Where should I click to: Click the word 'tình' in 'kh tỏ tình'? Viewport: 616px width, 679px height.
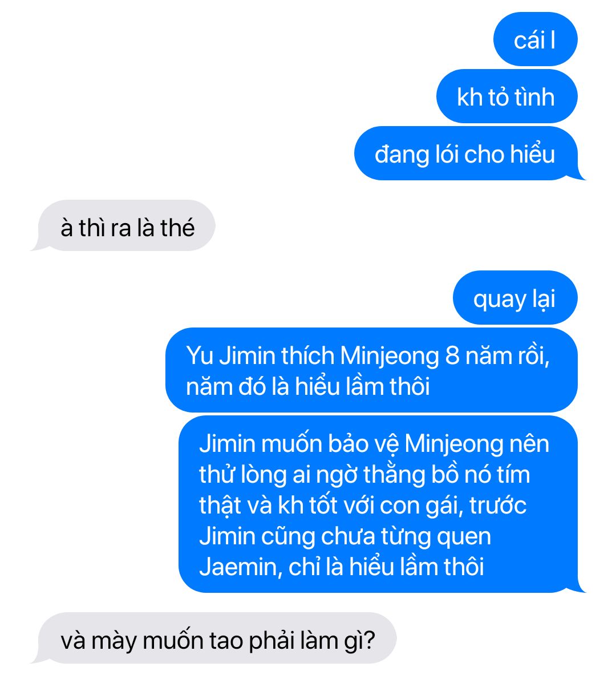(534, 97)
